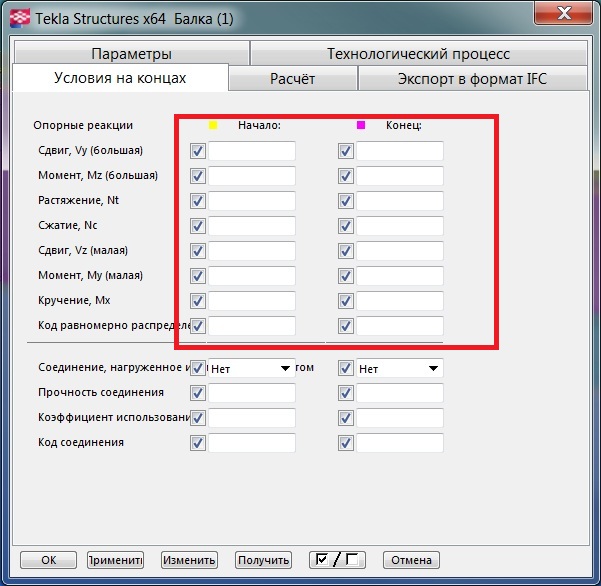
Task: Click Кручение, Mx end value field
Action: pyautogui.click(x=400, y=301)
